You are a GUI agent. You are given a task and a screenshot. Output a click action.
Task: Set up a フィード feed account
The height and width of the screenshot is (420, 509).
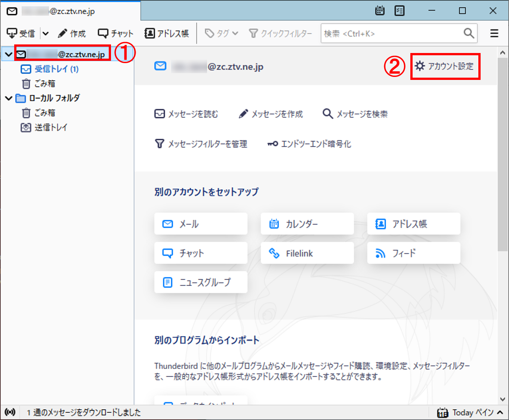coord(414,253)
